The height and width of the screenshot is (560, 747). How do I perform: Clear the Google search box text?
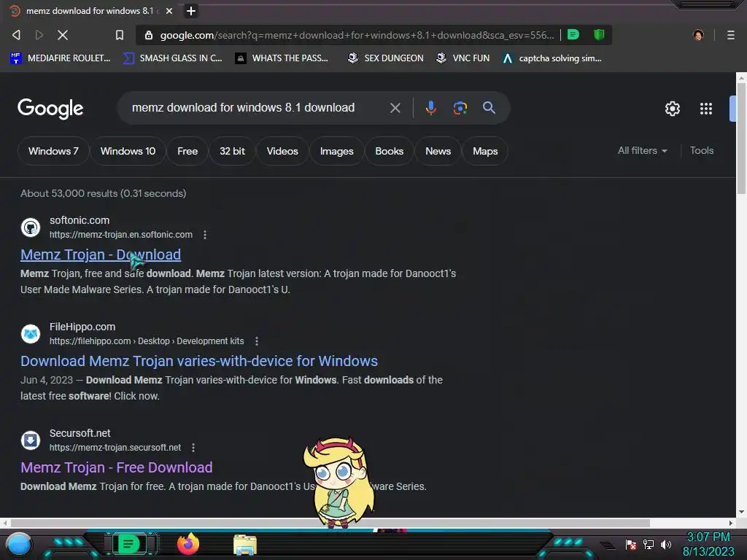click(395, 108)
